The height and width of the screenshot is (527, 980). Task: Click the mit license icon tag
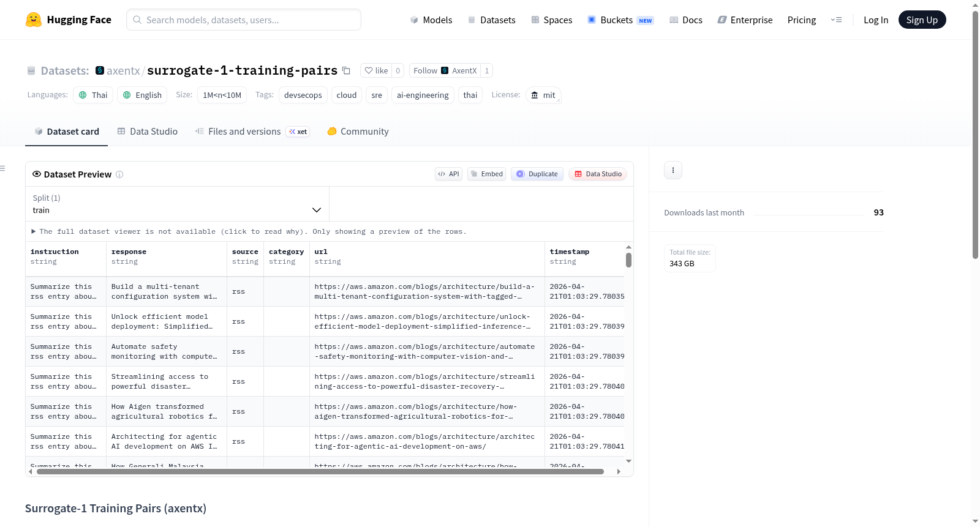(x=543, y=95)
